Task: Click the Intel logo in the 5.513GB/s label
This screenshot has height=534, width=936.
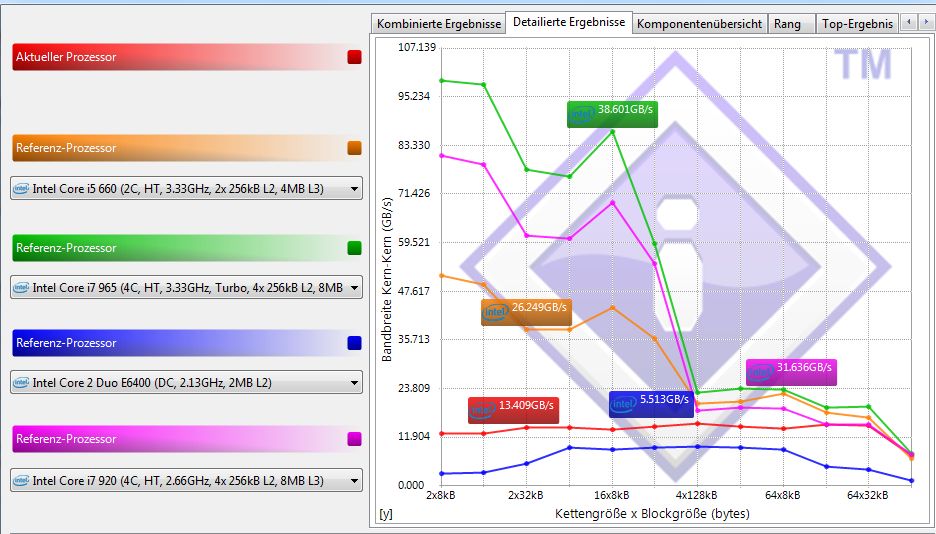Action: [x=623, y=405]
